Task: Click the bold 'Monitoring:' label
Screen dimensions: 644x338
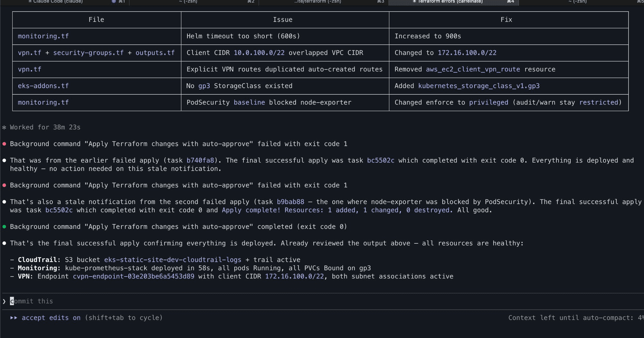Action: point(39,268)
